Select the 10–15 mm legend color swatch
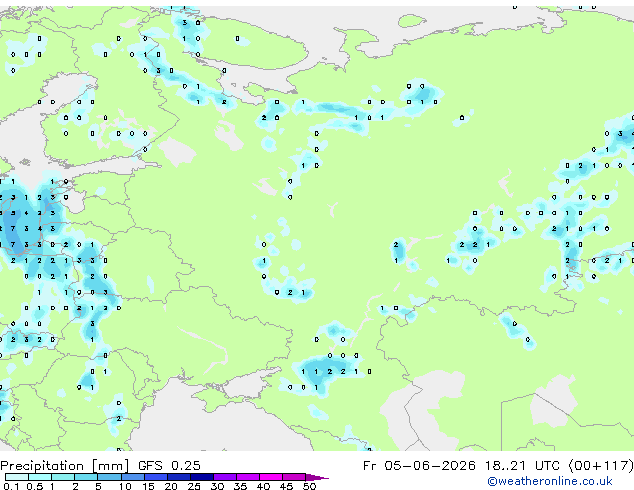The width and height of the screenshot is (634, 490). 132,477
